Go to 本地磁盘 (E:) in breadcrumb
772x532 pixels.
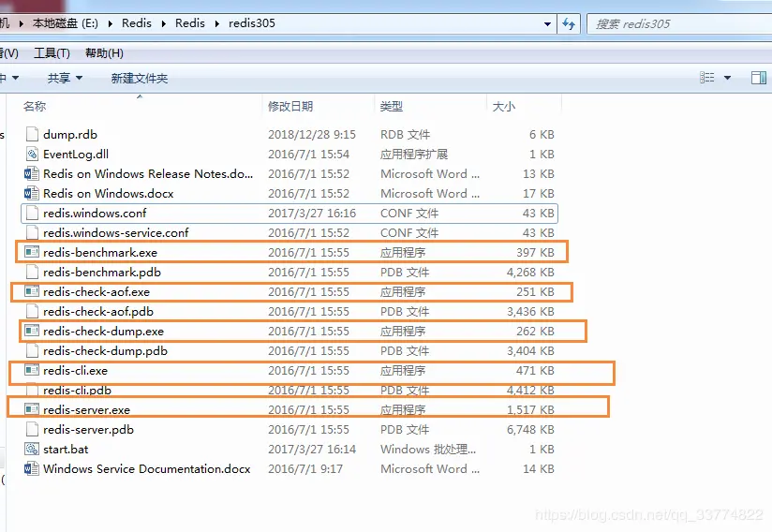(65, 23)
